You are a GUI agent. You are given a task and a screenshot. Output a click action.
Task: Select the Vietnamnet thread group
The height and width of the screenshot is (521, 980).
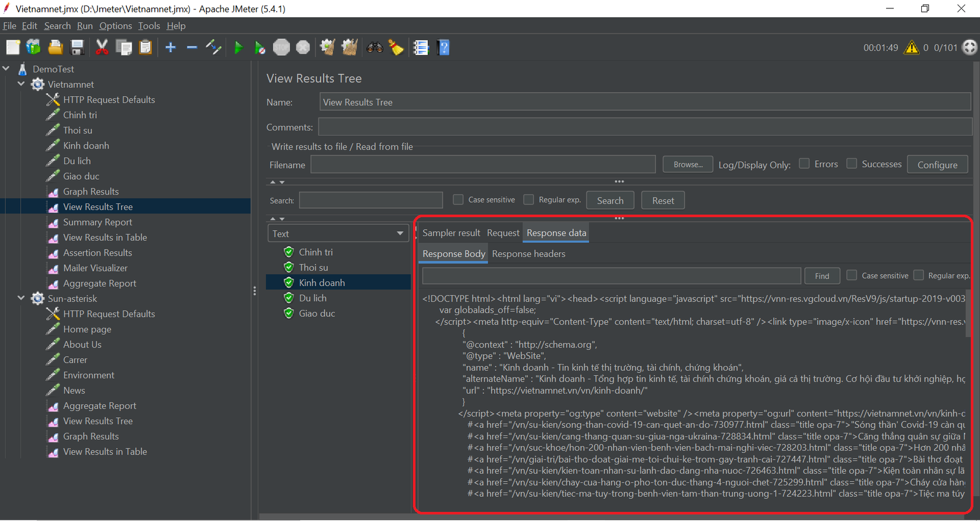pyautogui.click(x=71, y=84)
